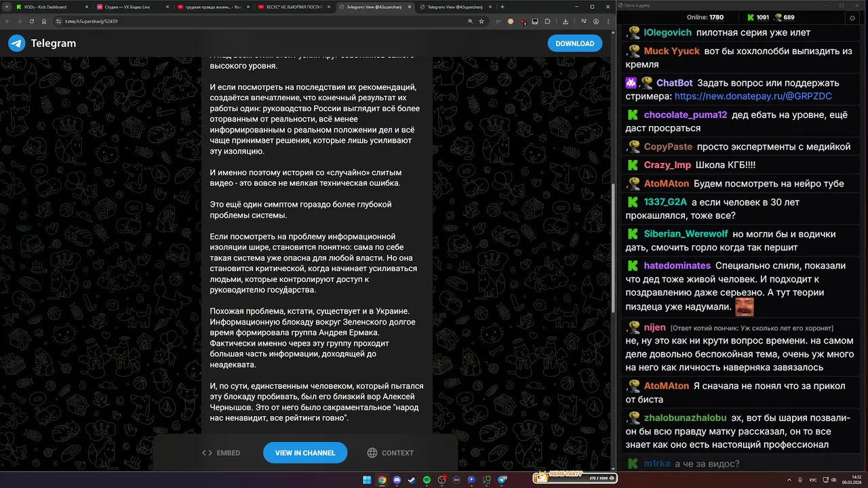Image resolution: width=868 pixels, height=488 pixels.
Task: Click username Crazy_Imp in chat
Action: pos(667,165)
